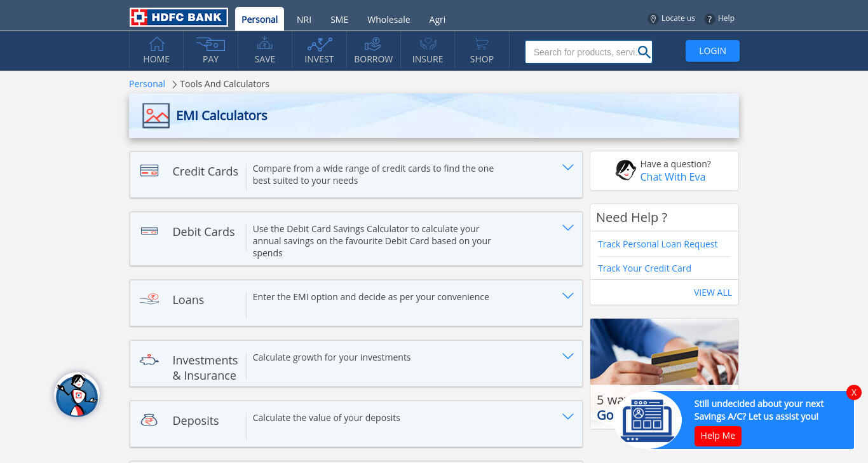Open the Save piggy-bank icon

pos(265,44)
